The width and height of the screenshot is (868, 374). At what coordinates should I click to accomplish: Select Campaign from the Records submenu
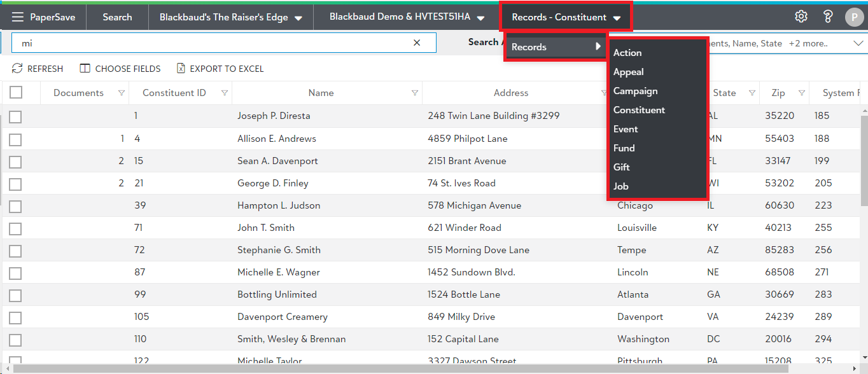tap(635, 91)
